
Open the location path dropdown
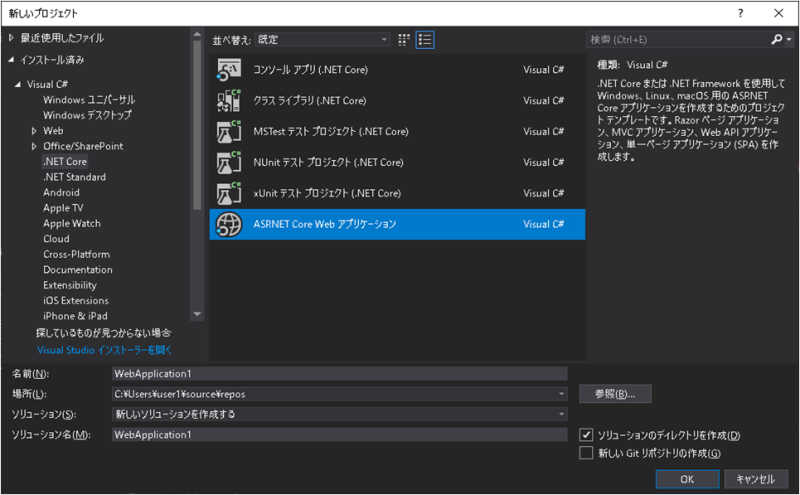[561, 394]
